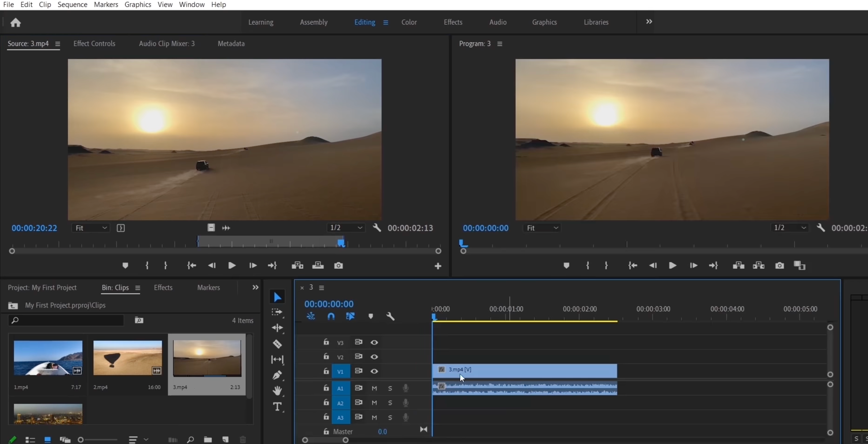Screen dimensions: 868x444
Task: Click the Effects workspace tab
Action: [x=454, y=22]
